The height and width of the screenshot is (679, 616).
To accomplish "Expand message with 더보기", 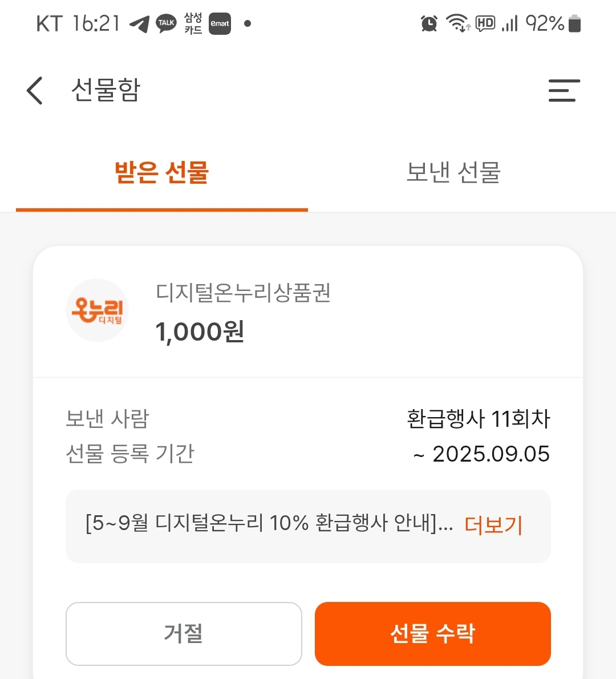I will [x=493, y=526].
